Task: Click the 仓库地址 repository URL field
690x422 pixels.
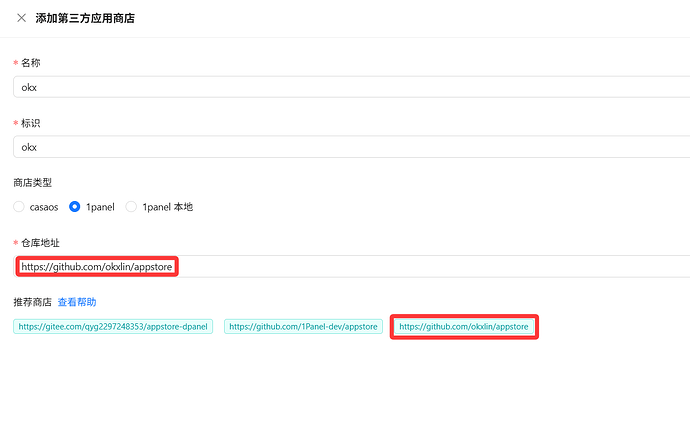Action: (352, 266)
